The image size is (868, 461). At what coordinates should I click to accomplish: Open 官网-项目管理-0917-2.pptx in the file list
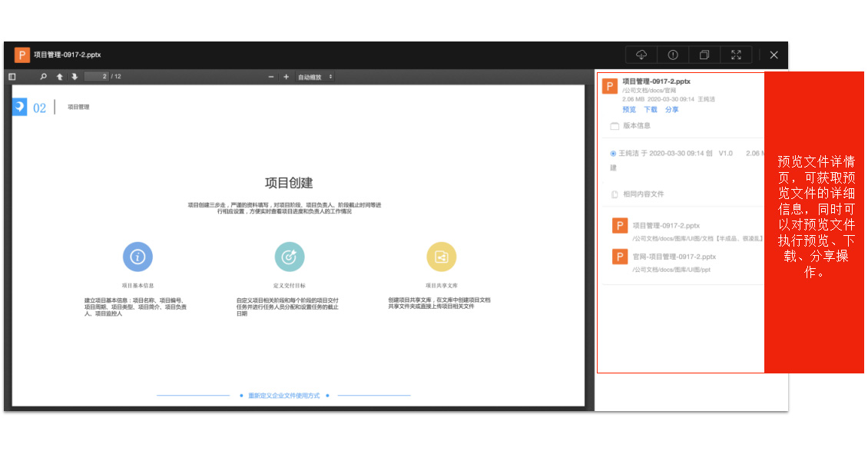pos(674,257)
